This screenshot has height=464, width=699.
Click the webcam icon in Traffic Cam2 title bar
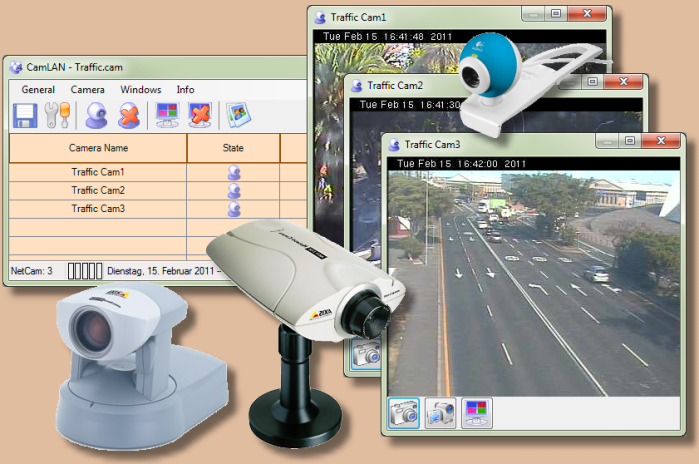coord(357,86)
